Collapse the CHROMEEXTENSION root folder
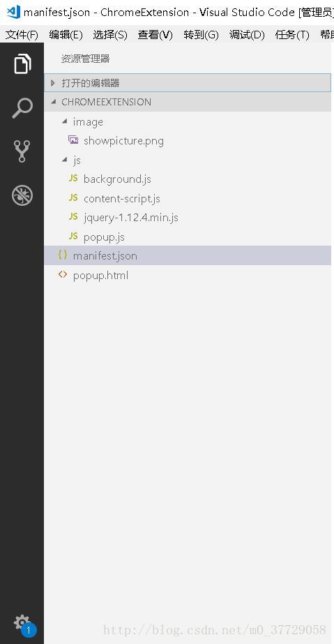Image resolution: width=334 pixels, height=644 pixels. pyautogui.click(x=187, y=102)
